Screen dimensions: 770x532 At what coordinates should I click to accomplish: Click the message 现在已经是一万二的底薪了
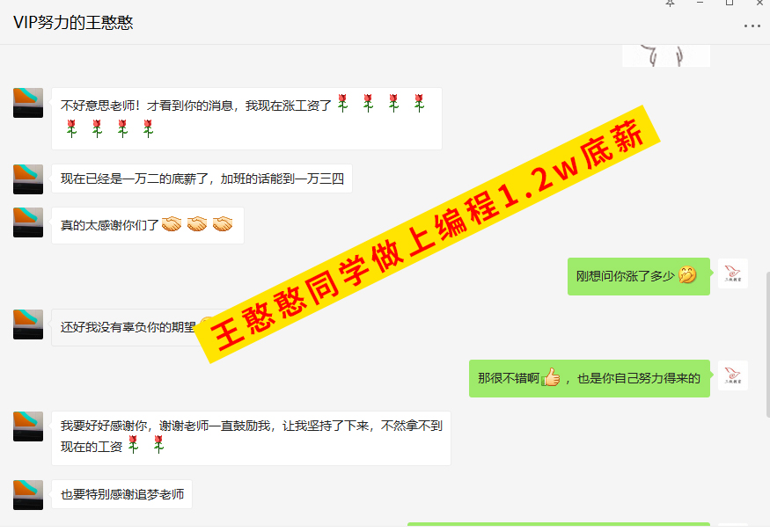pyautogui.click(x=202, y=179)
